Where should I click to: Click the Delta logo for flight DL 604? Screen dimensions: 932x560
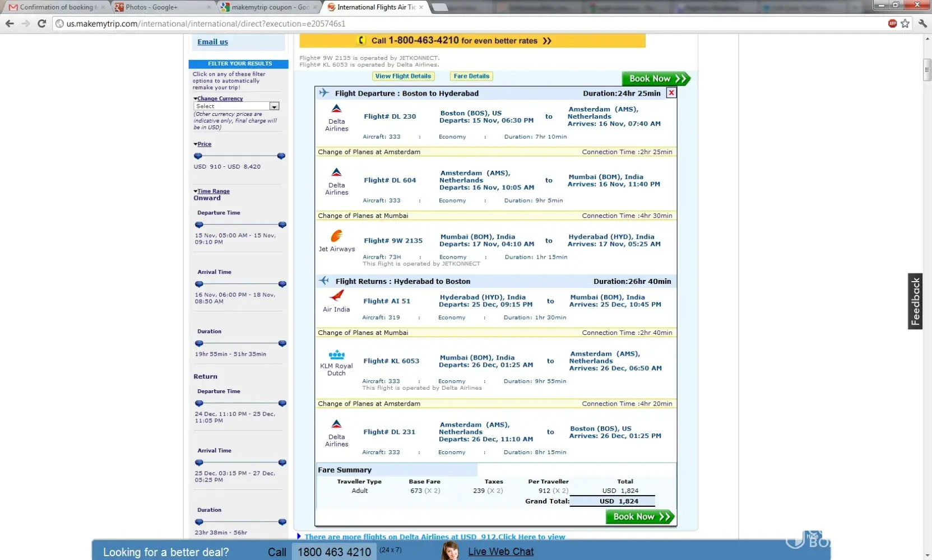[336, 172]
